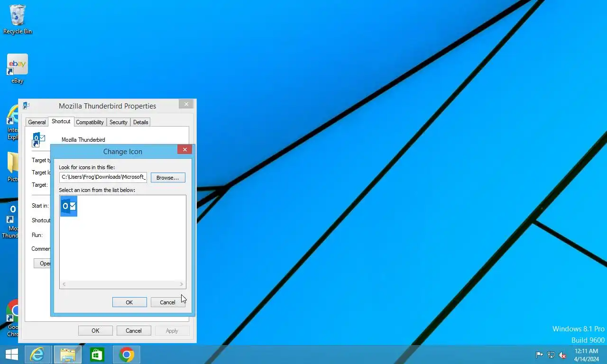Click the taskbar clock and date
607x364 pixels.
point(586,355)
